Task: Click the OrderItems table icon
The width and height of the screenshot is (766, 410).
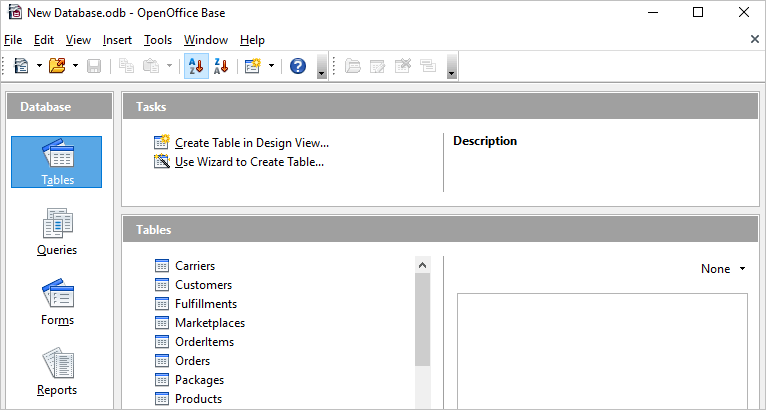Action: pos(162,342)
